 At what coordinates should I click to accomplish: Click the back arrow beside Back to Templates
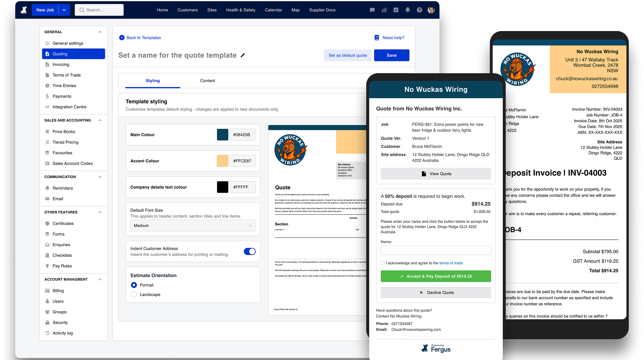(122, 38)
